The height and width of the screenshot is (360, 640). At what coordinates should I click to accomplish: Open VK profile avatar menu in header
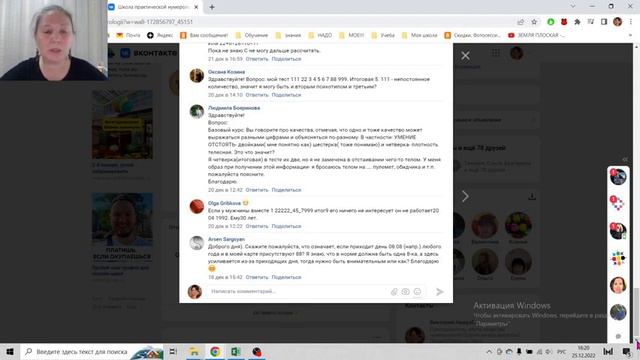pyautogui.click(x=516, y=53)
